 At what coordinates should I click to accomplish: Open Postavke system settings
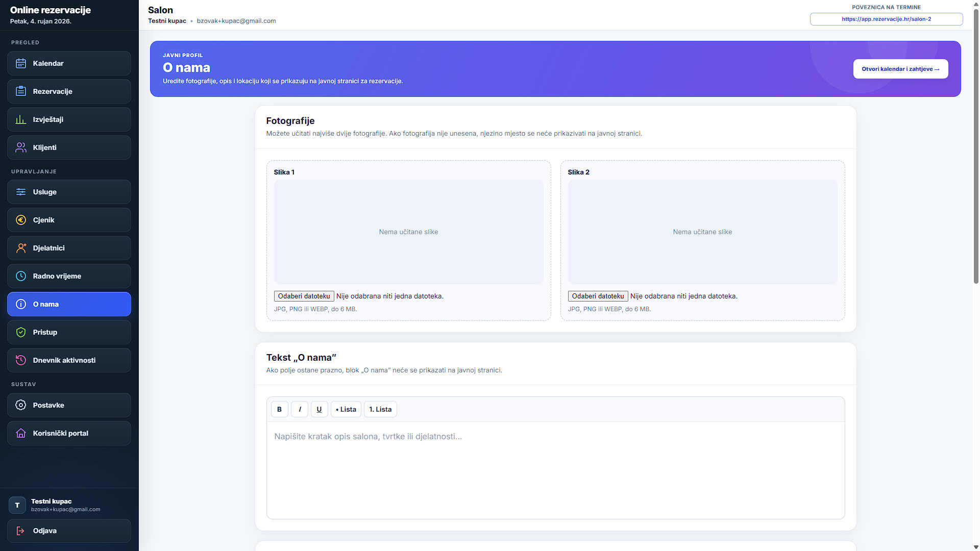69,405
